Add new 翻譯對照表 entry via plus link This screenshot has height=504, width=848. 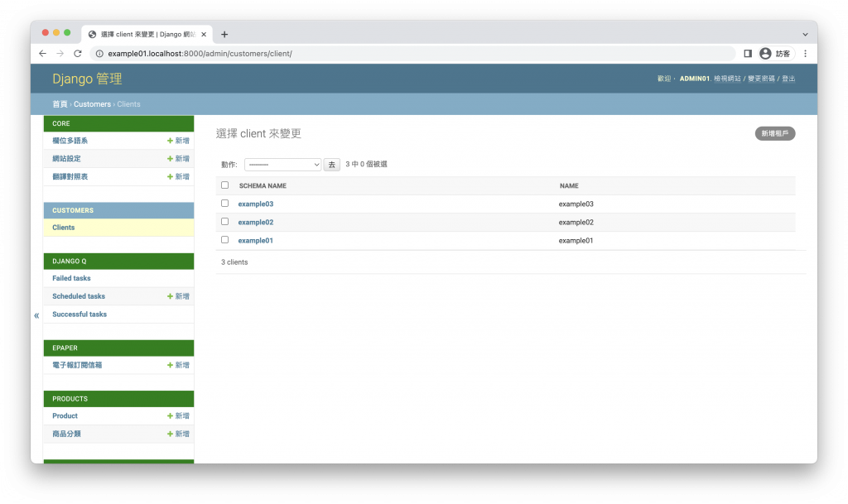(x=178, y=176)
